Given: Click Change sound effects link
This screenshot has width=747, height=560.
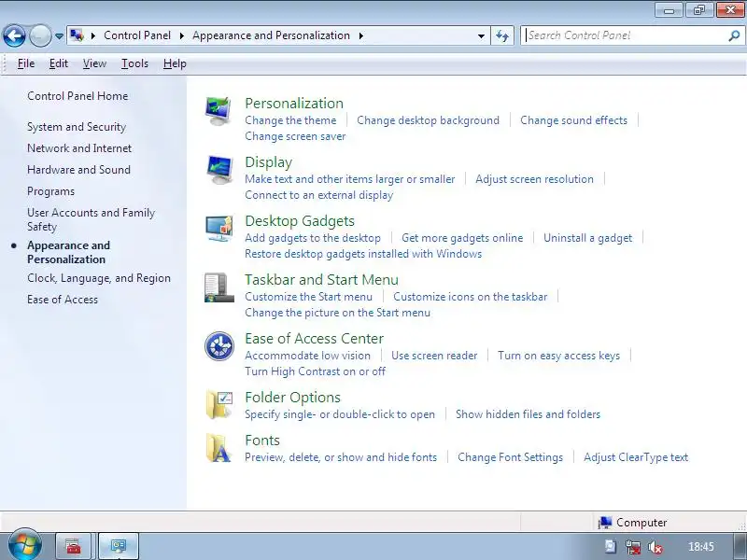Looking at the screenshot, I should click(x=573, y=120).
